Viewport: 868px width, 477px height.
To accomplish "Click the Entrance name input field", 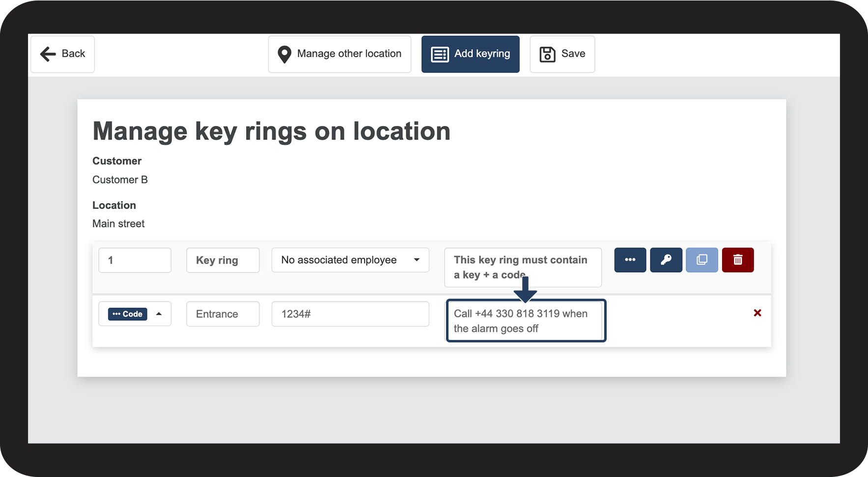I will (x=223, y=314).
